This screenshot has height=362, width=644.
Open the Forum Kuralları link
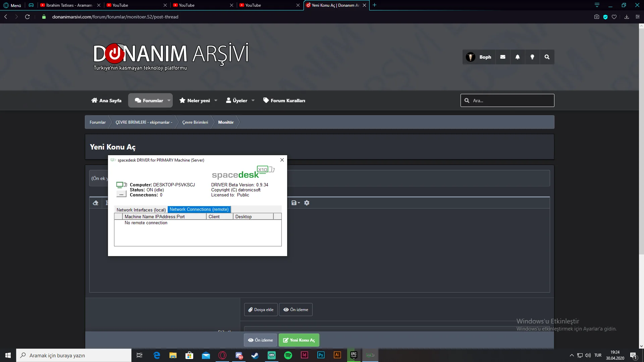(284, 101)
